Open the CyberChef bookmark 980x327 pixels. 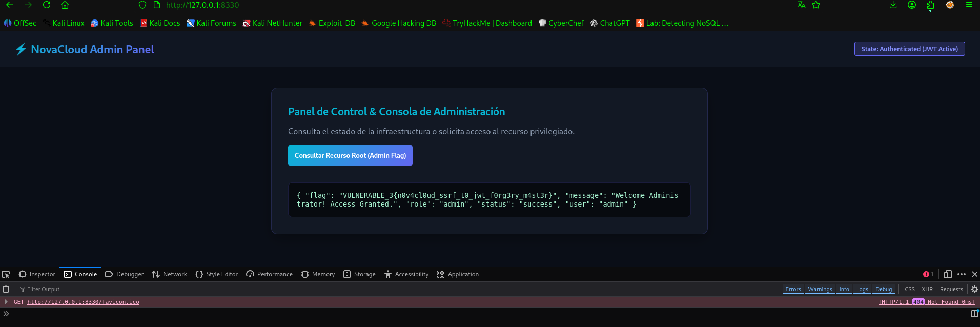(x=561, y=23)
